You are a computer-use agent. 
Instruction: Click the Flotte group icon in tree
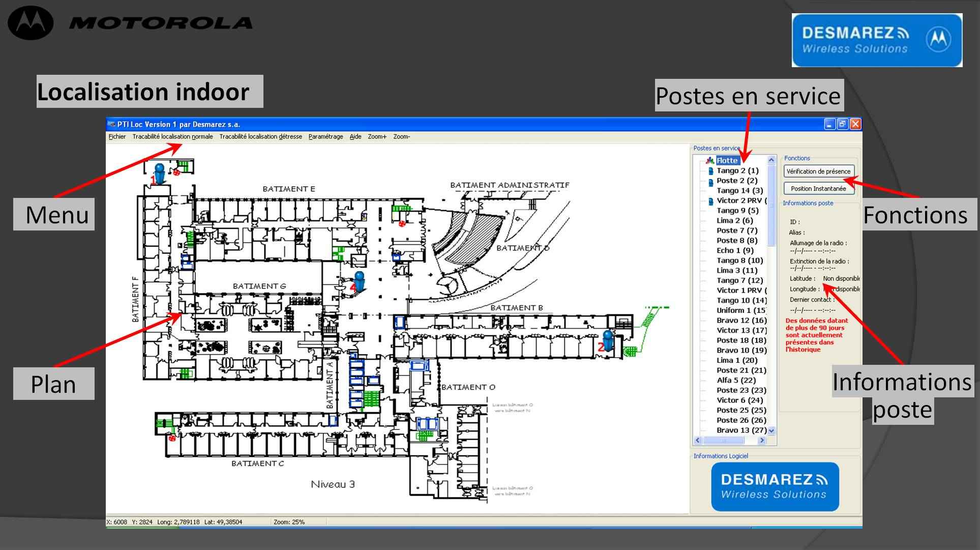tap(710, 161)
